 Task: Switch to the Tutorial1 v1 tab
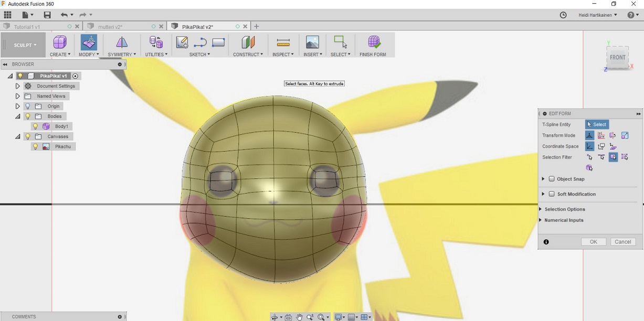tap(27, 26)
